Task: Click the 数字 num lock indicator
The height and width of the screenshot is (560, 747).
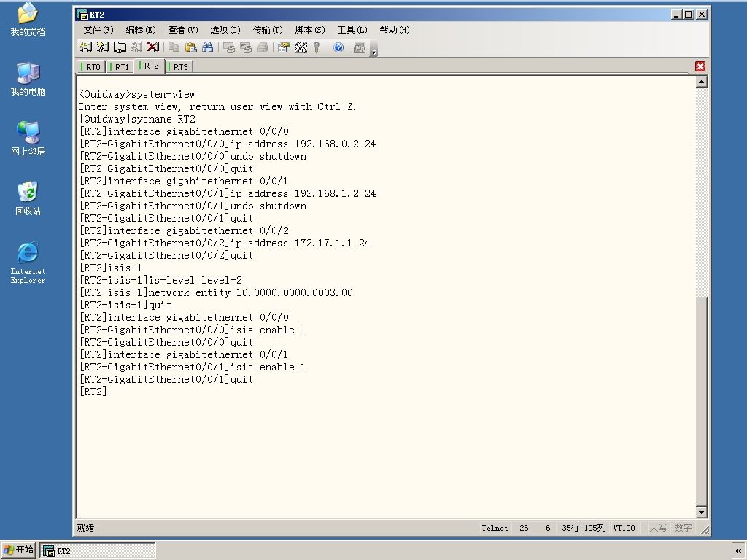Action: click(x=683, y=528)
